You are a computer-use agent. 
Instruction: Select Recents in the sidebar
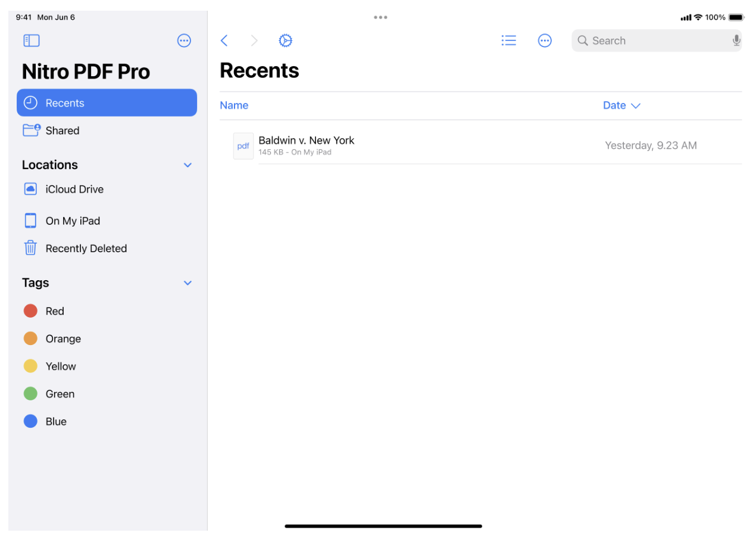point(65,102)
